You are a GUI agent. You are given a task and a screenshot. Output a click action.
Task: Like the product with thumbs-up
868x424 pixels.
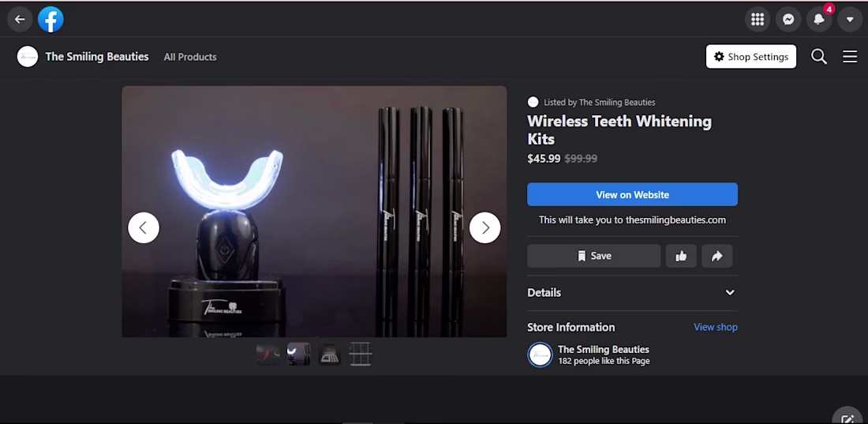click(x=681, y=256)
